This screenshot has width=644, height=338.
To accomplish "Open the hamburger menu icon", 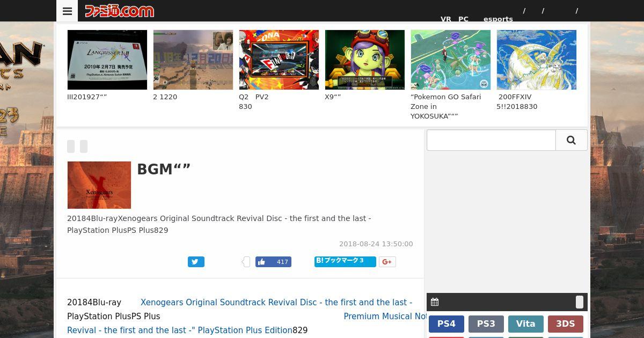I will pos(67,11).
